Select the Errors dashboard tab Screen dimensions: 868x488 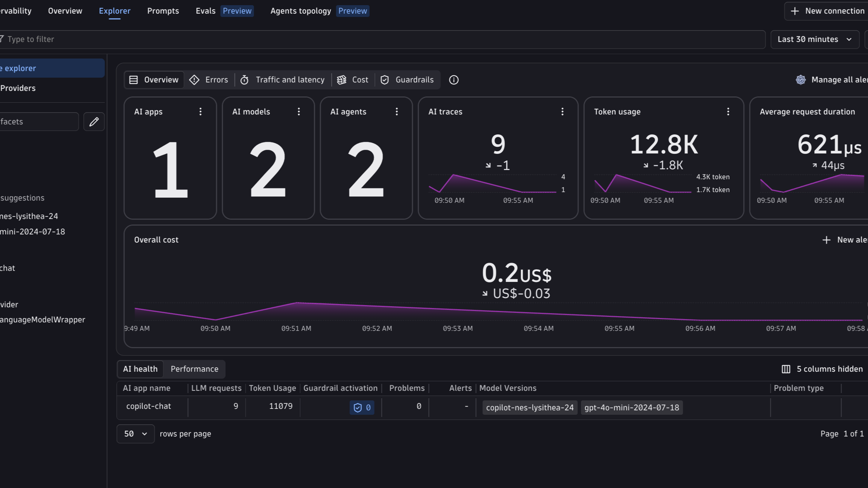[209, 80]
